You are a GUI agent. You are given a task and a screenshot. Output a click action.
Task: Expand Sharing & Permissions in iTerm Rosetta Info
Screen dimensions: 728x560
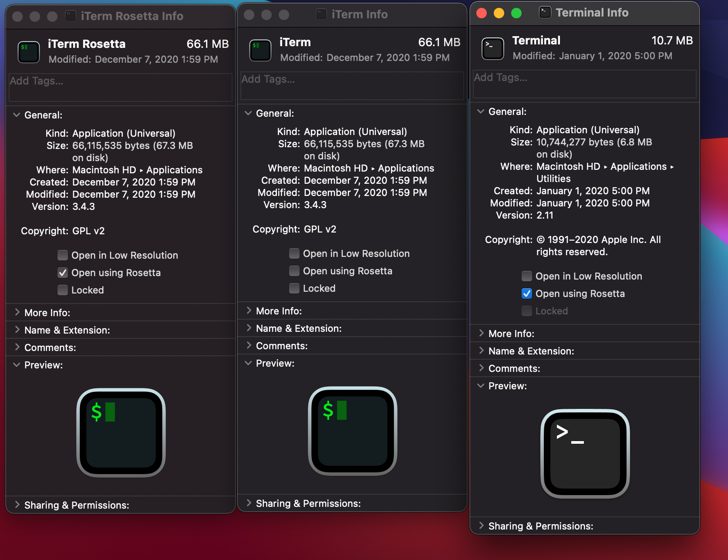(17, 505)
